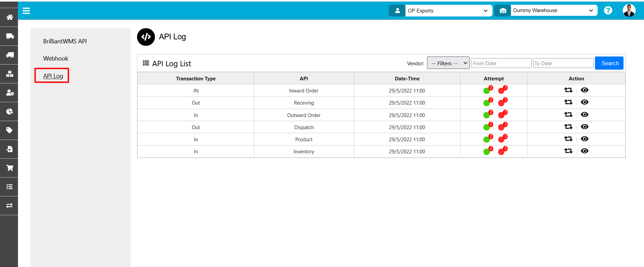This screenshot has height=267, width=644.
Task: Click the green success indicator for Inventory
Action: click(486, 152)
